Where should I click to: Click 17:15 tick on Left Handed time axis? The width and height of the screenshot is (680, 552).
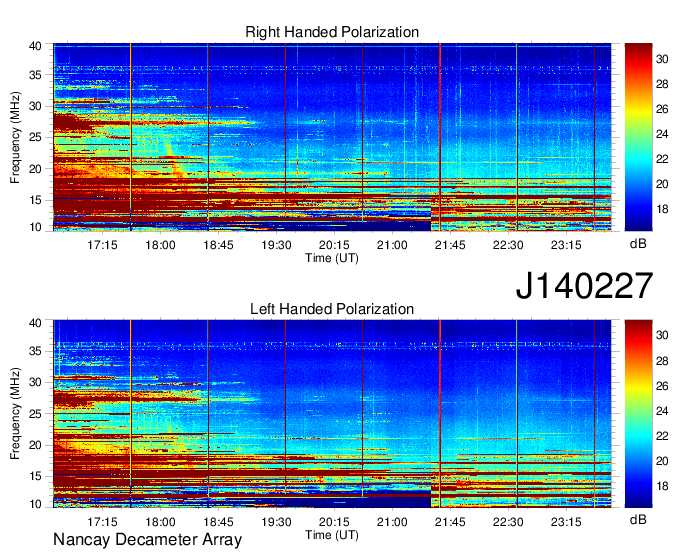pos(102,522)
